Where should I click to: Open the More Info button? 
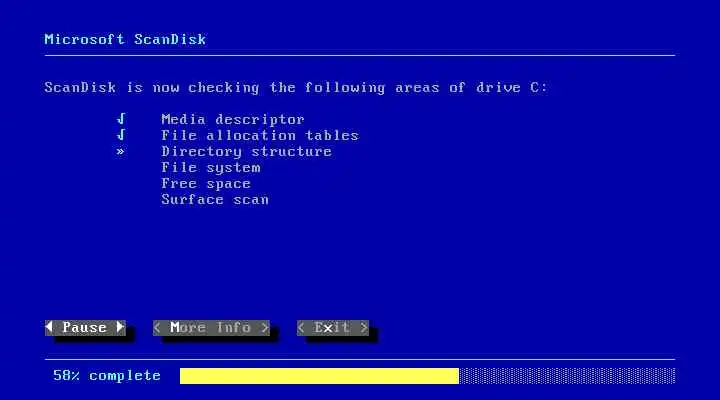click(x=211, y=328)
